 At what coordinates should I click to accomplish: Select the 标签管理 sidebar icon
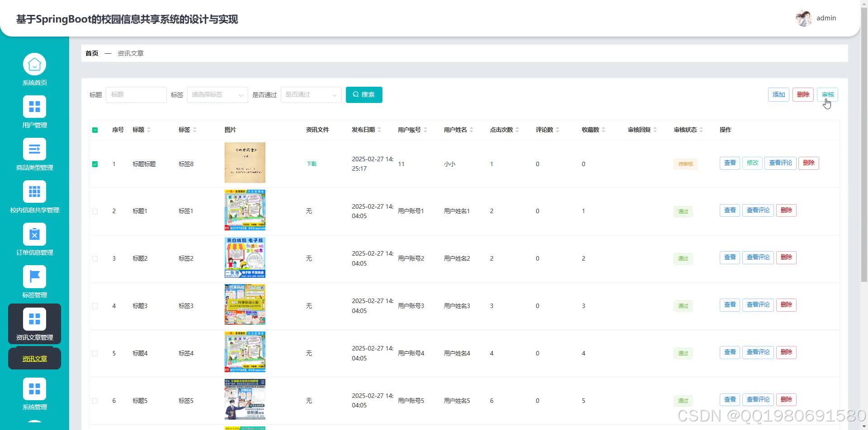[x=34, y=281]
